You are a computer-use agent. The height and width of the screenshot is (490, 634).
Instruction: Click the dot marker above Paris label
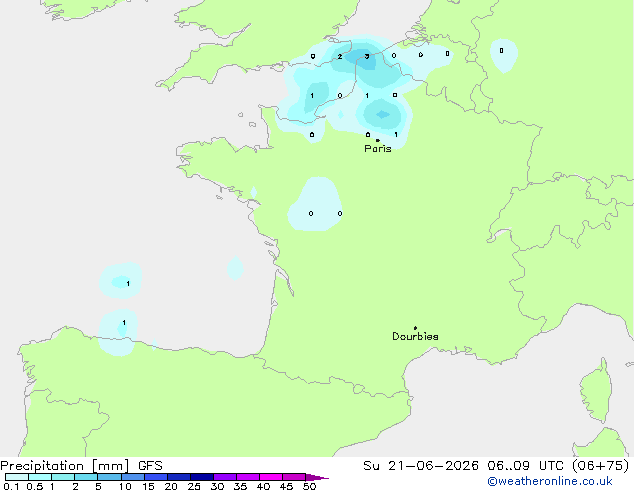coord(378,140)
